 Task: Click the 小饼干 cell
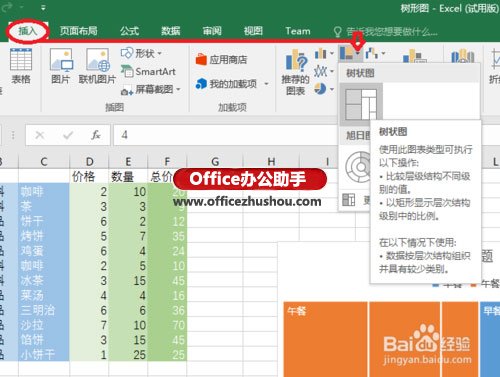click(44, 354)
